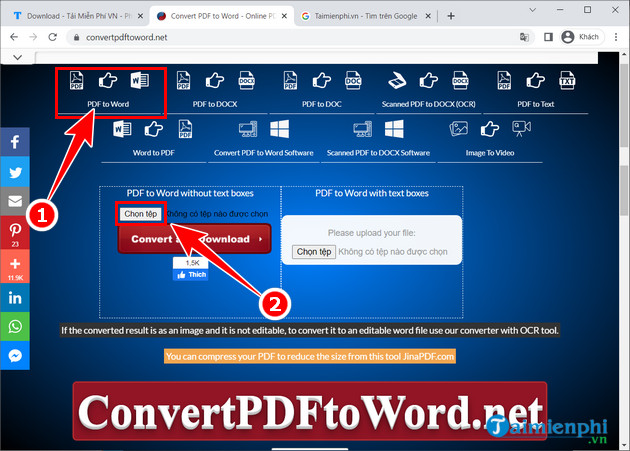Open the PDF to DOCX converter
The height and width of the screenshot is (451, 630).
coord(215,104)
